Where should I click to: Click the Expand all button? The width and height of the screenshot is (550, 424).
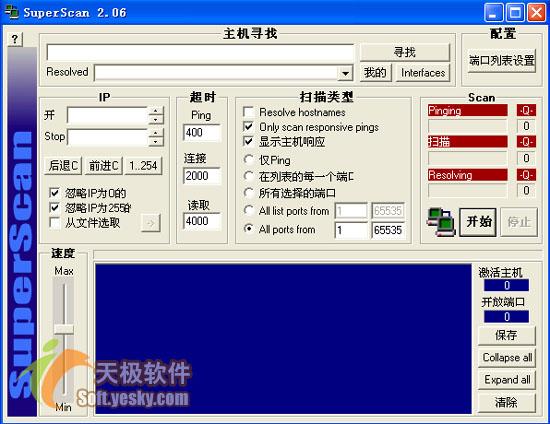click(x=507, y=380)
